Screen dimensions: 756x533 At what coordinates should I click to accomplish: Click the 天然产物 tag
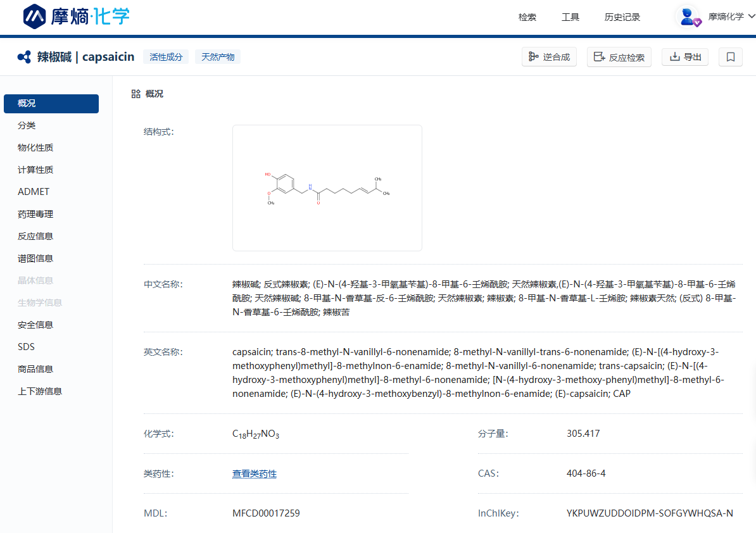(x=218, y=57)
